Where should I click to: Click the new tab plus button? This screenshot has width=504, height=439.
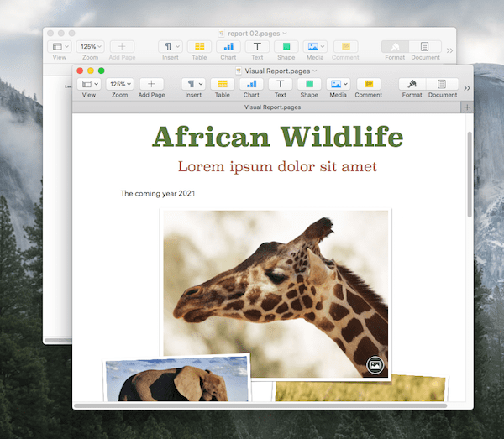tap(467, 107)
